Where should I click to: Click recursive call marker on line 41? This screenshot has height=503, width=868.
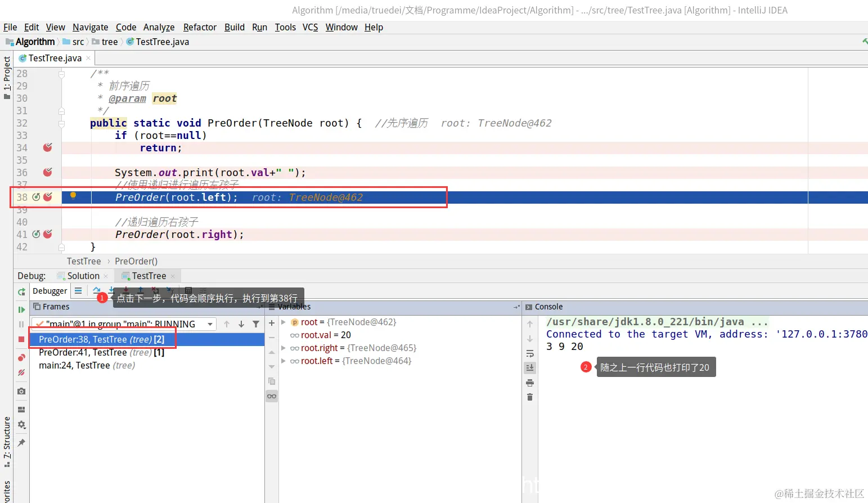36,234
